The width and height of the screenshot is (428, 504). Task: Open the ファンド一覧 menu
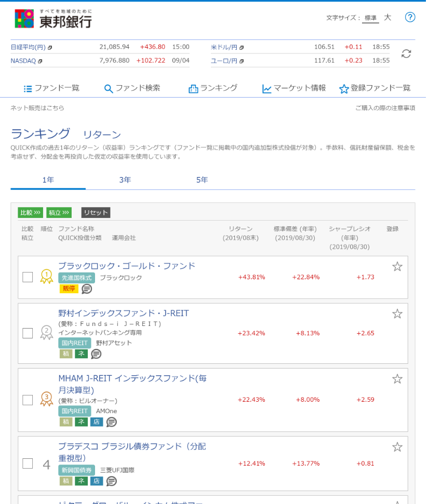[x=52, y=88]
